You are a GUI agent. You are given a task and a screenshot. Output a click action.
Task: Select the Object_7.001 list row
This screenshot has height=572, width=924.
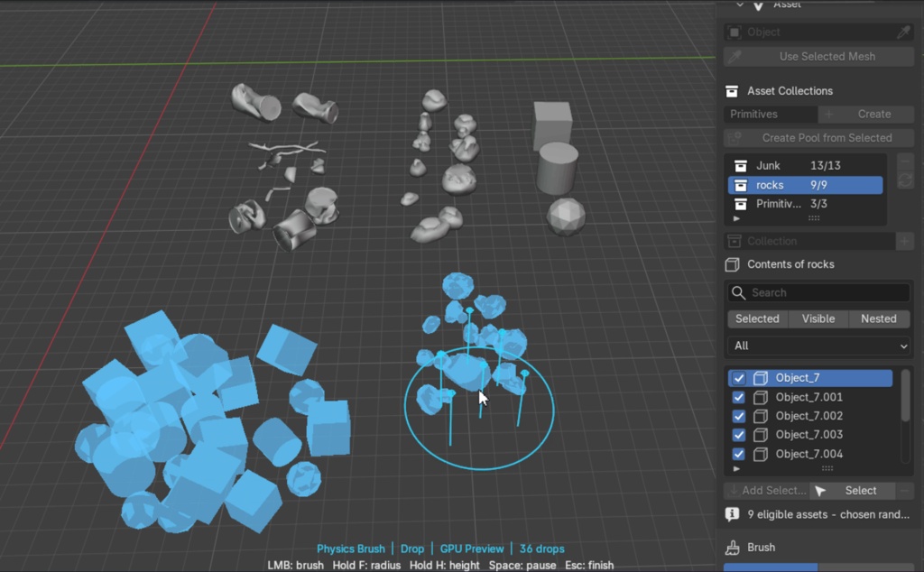click(x=809, y=397)
